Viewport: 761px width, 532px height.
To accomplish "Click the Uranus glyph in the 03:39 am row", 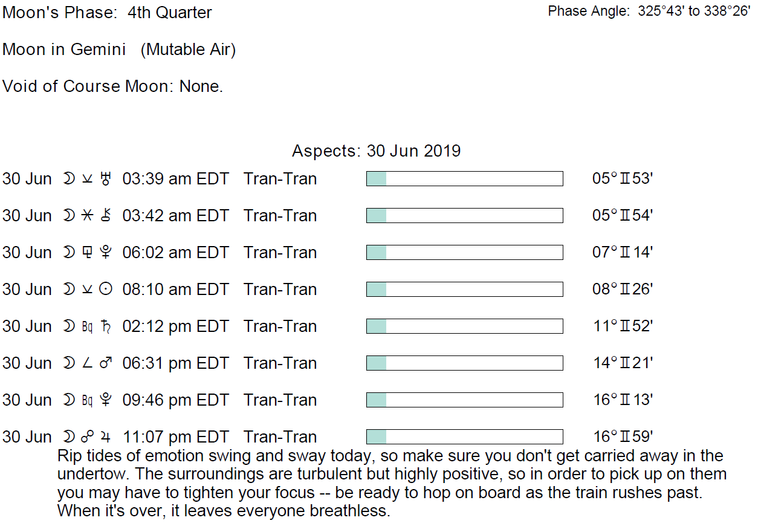I will [107, 179].
